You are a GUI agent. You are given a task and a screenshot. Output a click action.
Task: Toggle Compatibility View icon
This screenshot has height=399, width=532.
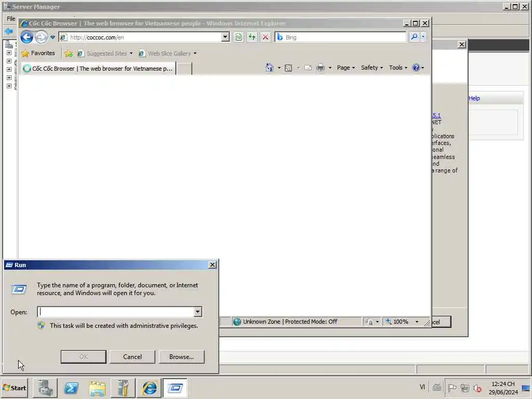point(238,37)
